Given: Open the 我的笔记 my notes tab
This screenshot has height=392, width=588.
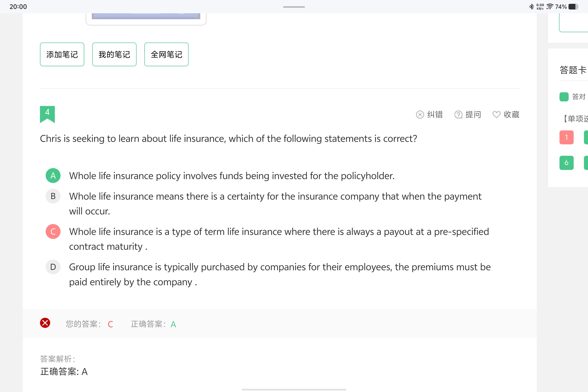Looking at the screenshot, I should (114, 54).
